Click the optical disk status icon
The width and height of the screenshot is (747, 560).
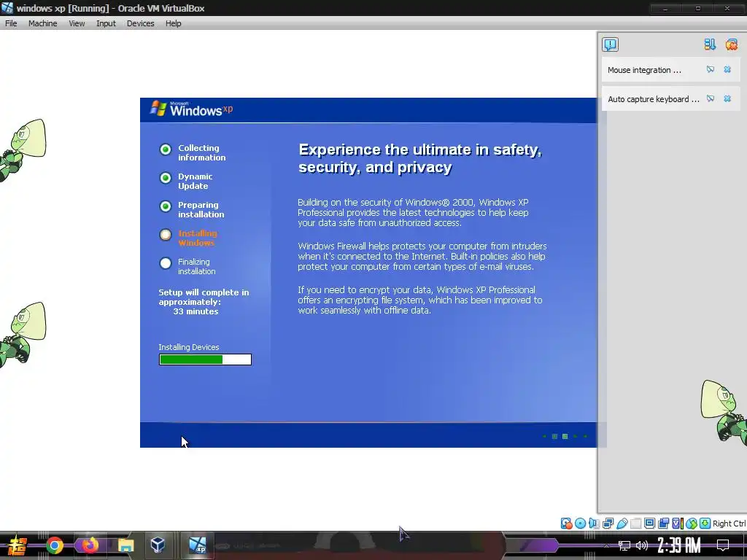[580, 524]
